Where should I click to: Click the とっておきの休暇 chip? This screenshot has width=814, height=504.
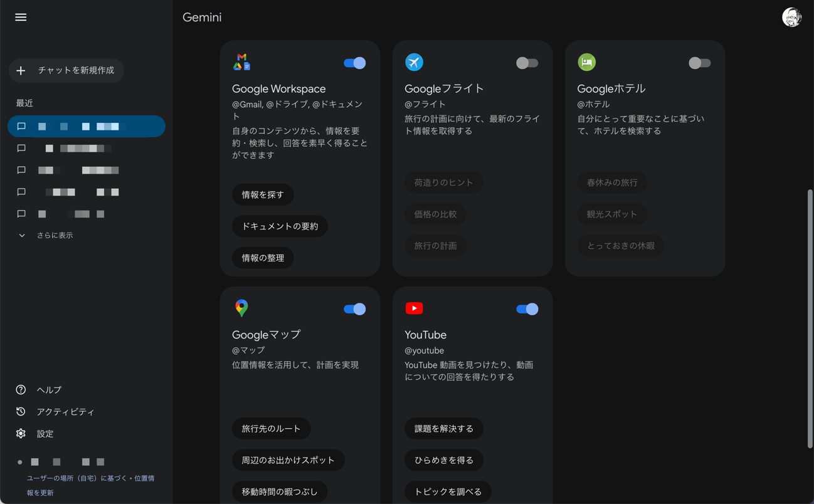tap(620, 246)
